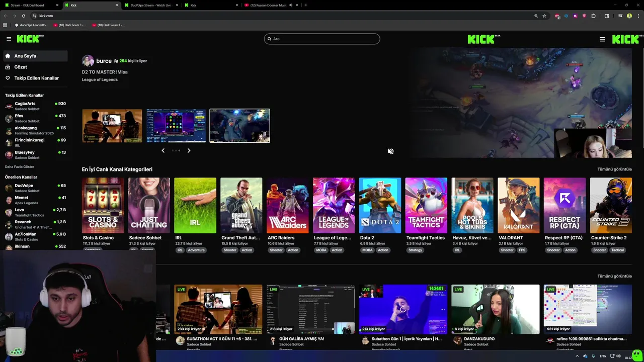The height and width of the screenshot is (362, 644).
Task: Select the League of Legends featured thumbnail
Action: tap(239, 126)
